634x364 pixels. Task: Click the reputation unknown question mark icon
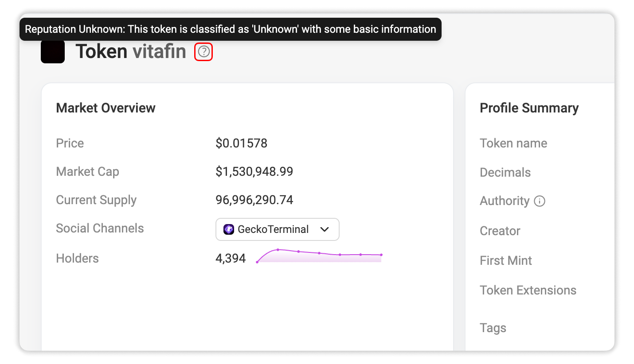[x=204, y=52]
